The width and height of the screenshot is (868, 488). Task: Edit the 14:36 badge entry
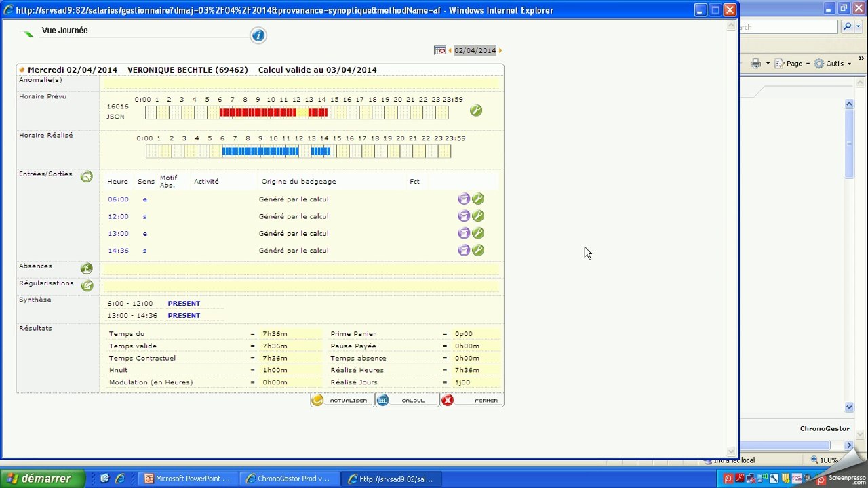point(478,250)
